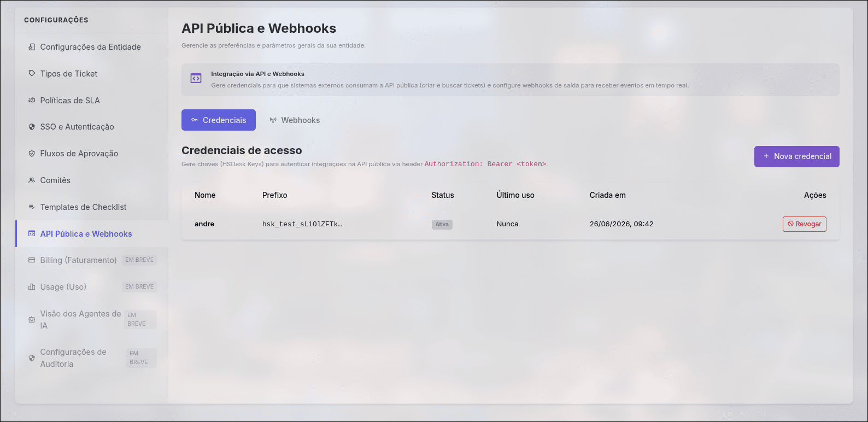Click the Configurações de Auditoria shield icon
Screen dimensions: 868x422
32,358
